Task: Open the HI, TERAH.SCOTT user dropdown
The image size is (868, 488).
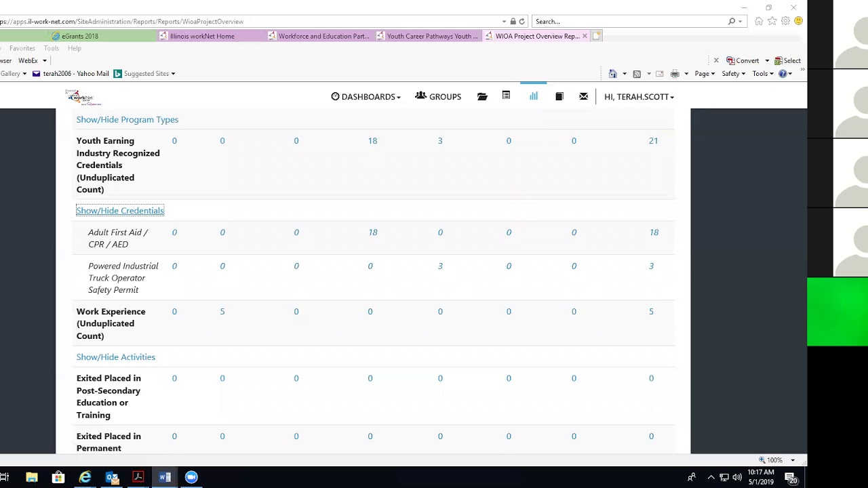Action: 639,97
